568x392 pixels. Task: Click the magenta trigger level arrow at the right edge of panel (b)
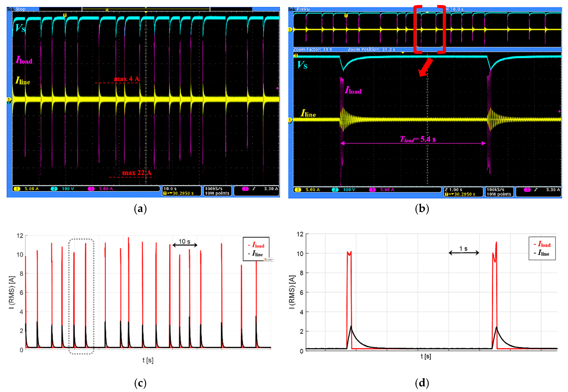tap(560, 112)
